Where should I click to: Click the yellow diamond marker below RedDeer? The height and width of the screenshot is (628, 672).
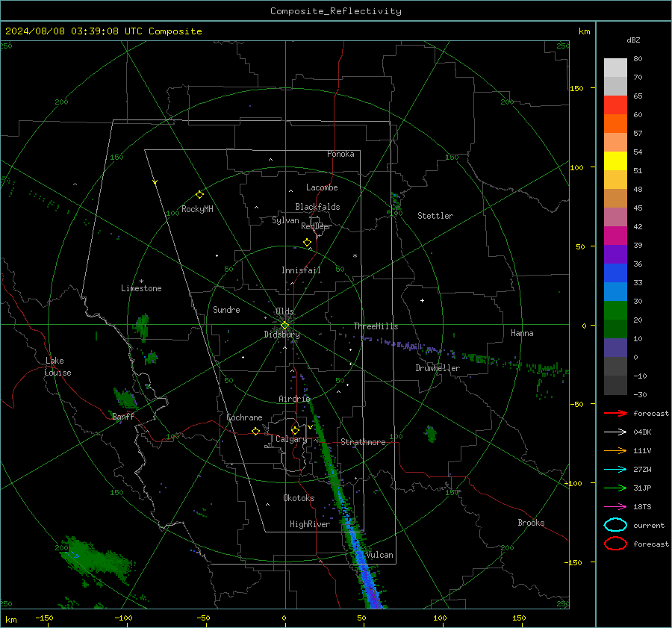307,243
